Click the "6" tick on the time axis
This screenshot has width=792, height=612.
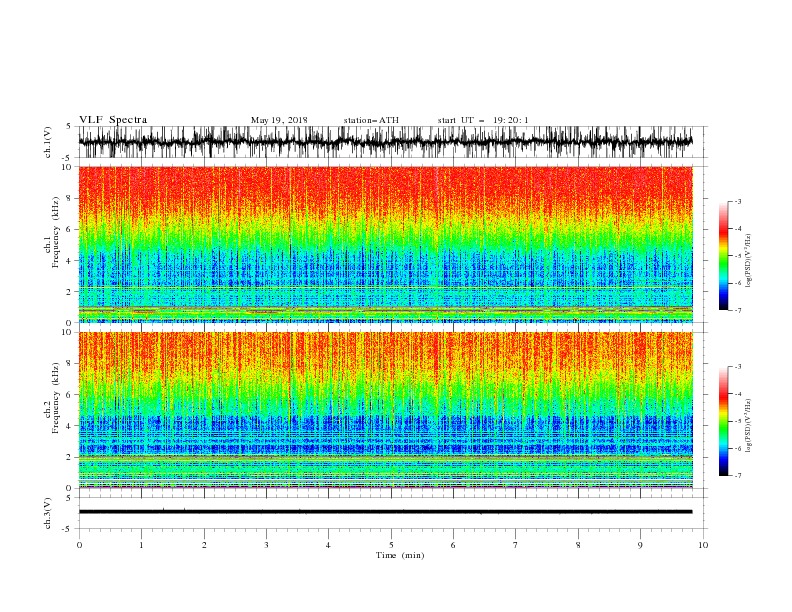pos(453,545)
